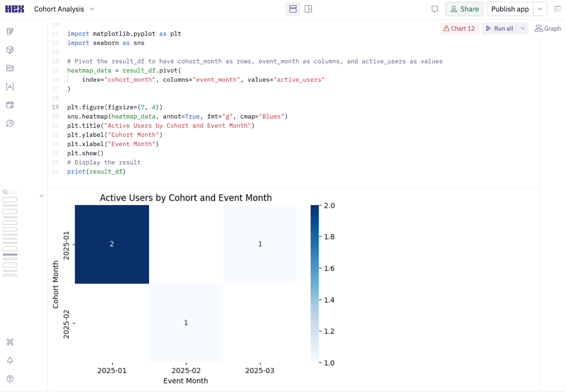This screenshot has height=392, width=566.
Task: Open the variables panel sidebar icon
Action: click(x=10, y=86)
